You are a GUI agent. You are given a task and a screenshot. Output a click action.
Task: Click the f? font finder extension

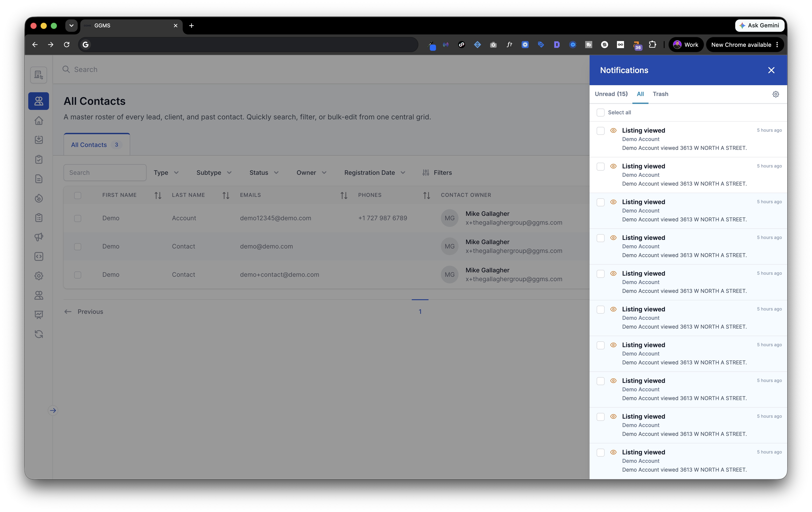(x=509, y=45)
